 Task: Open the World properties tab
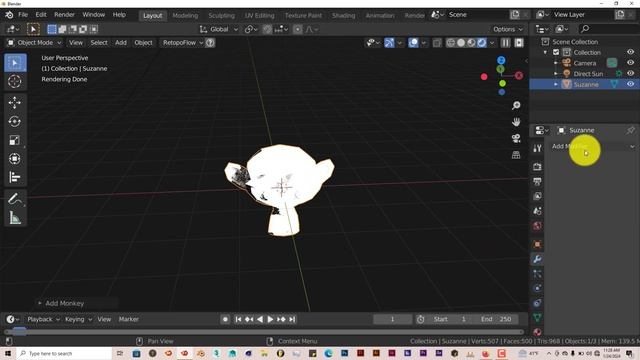(538, 226)
